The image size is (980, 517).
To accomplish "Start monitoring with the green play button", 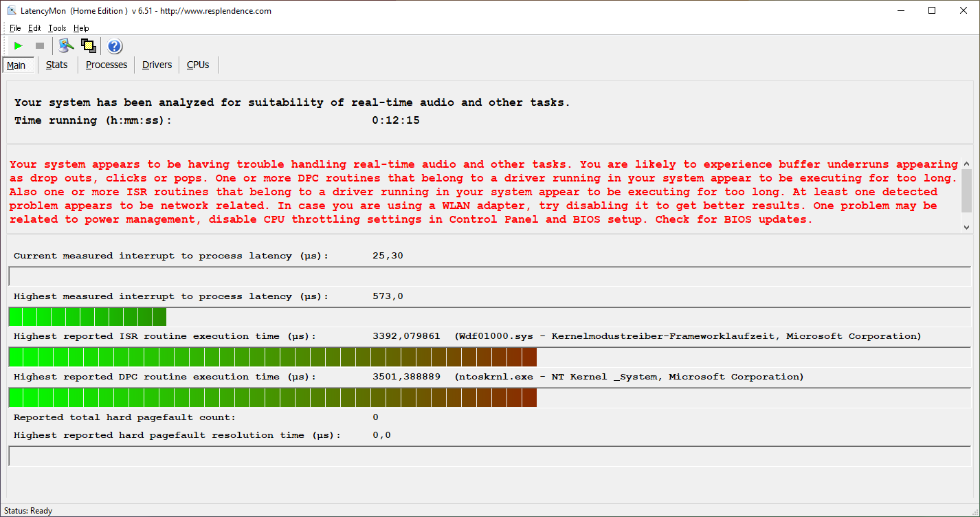I will click(19, 46).
